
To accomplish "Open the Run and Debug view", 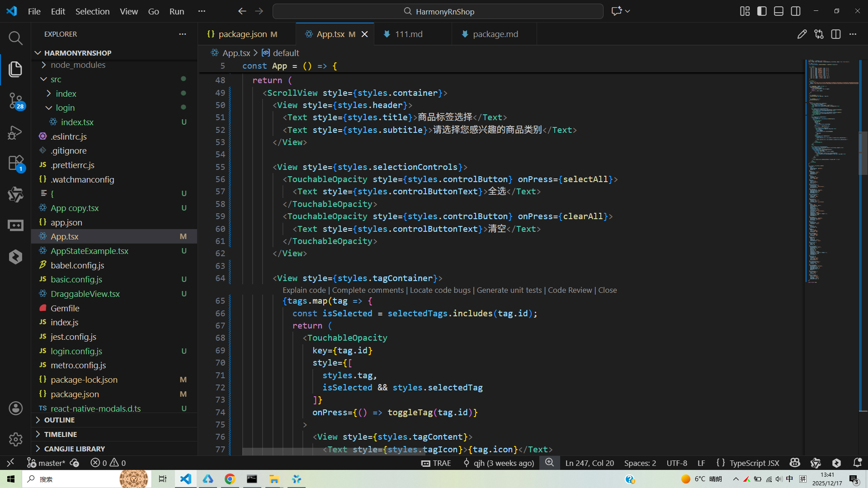I will click(15, 132).
